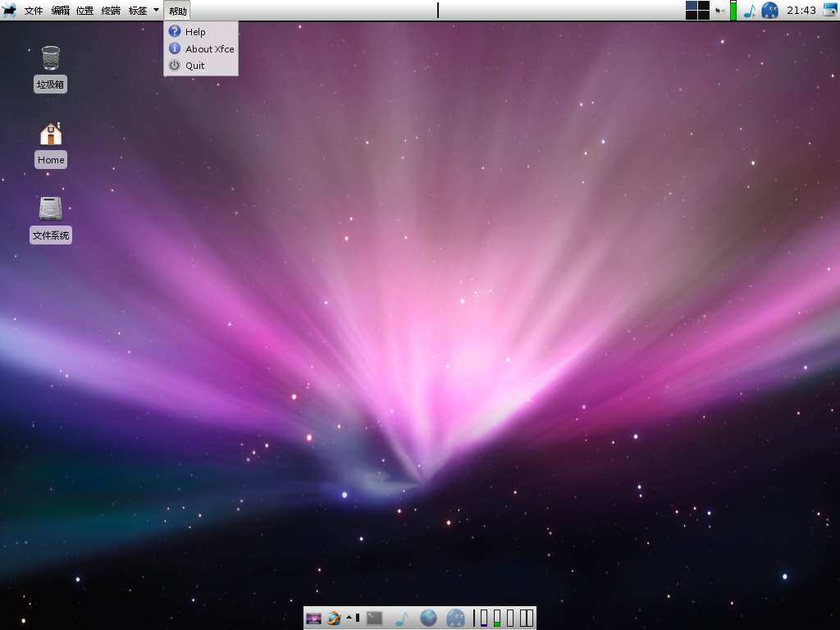Image resolution: width=840 pixels, height=630 pixels.
Task: Open the Xfce mouse logo menu
Action: (9, 10)
